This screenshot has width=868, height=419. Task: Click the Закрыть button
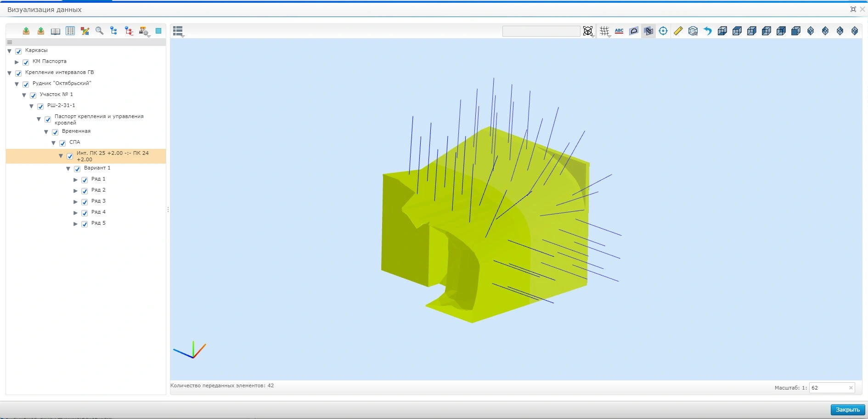(x=848, y=410)
